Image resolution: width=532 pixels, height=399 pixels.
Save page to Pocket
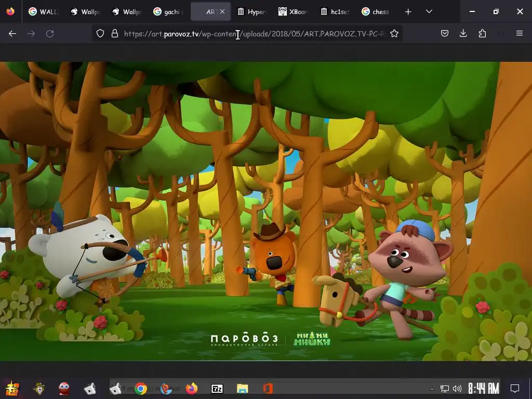point(445,34)
